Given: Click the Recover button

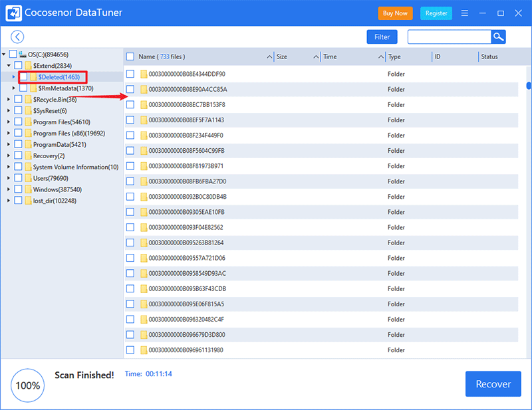Looking at the screenshot, I should point(493,384).
